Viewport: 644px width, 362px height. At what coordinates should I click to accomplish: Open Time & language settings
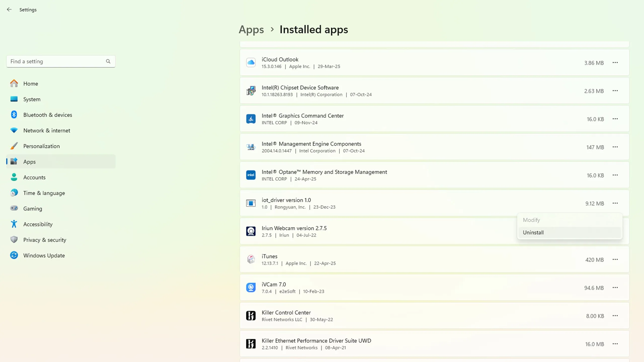pyautogui.click(x=61, y=193)
